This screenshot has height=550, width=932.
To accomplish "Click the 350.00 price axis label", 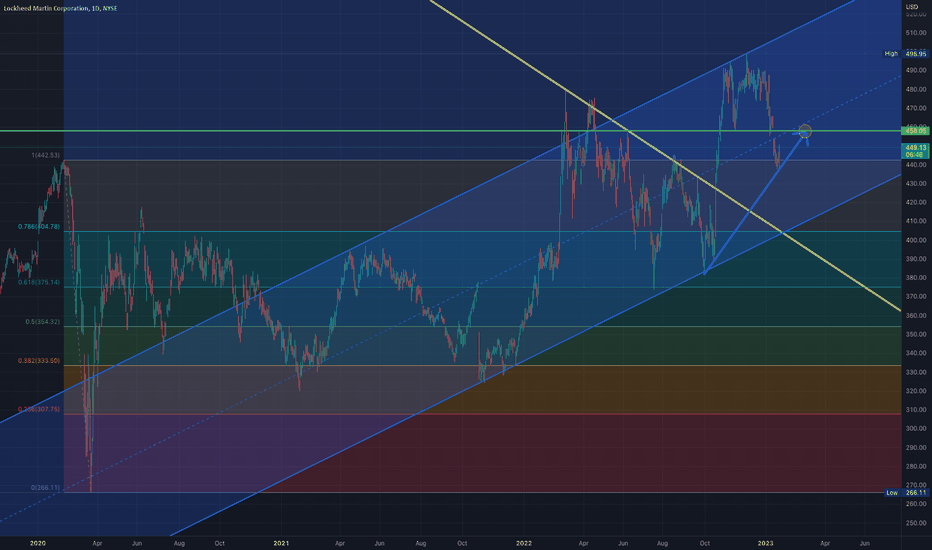I will [916, 334].
